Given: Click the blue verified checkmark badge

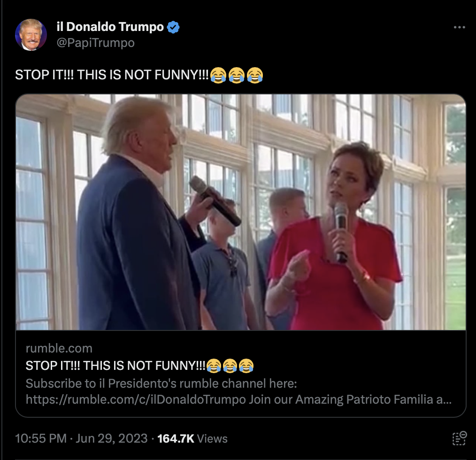Looking at the screenshot, I should 173,27.
